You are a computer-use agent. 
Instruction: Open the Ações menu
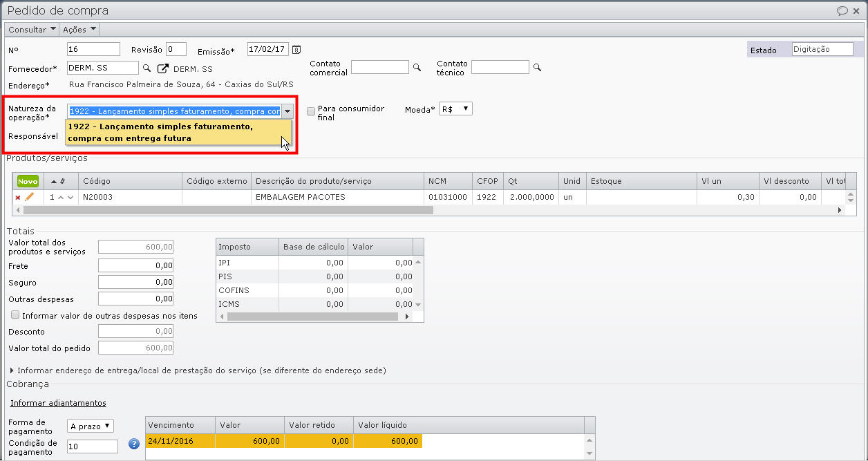pyautogui.click(x=79, y=30)
